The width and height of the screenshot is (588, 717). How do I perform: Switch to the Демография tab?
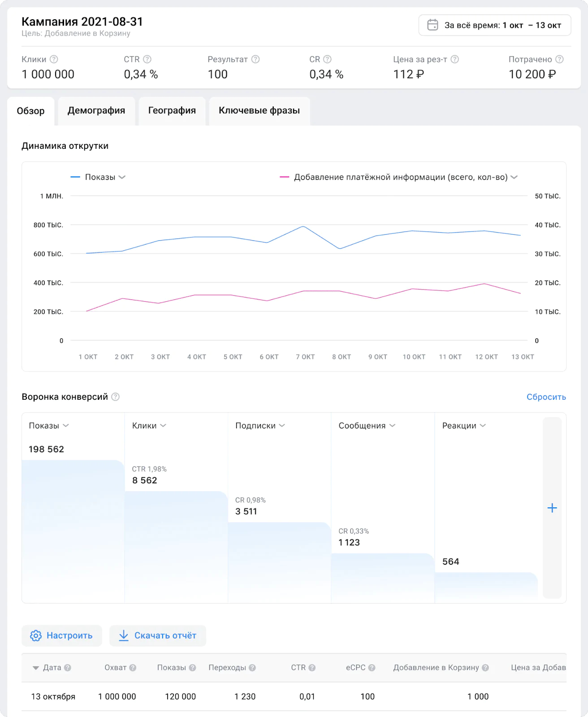pyautogui.click(x=96, y=111)
